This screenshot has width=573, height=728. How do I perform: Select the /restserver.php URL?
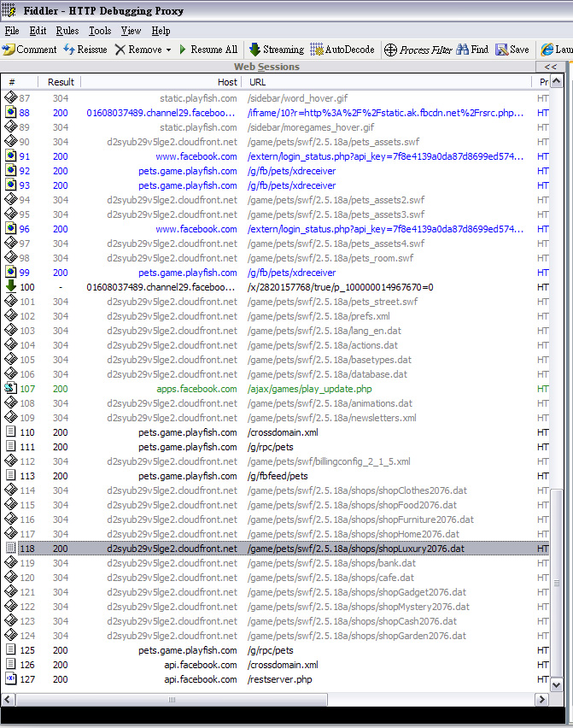coord(280,679)
